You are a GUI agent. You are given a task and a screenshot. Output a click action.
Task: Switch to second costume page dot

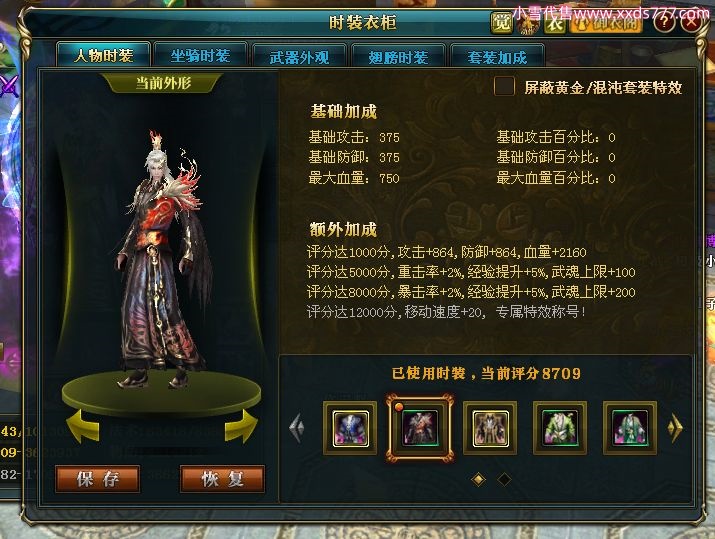point(504,479)
